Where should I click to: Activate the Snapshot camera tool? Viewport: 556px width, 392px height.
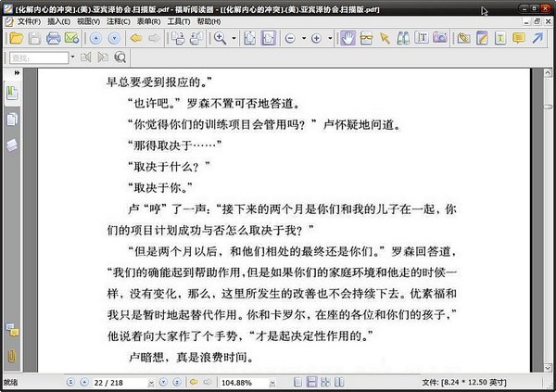coord(439,38)
